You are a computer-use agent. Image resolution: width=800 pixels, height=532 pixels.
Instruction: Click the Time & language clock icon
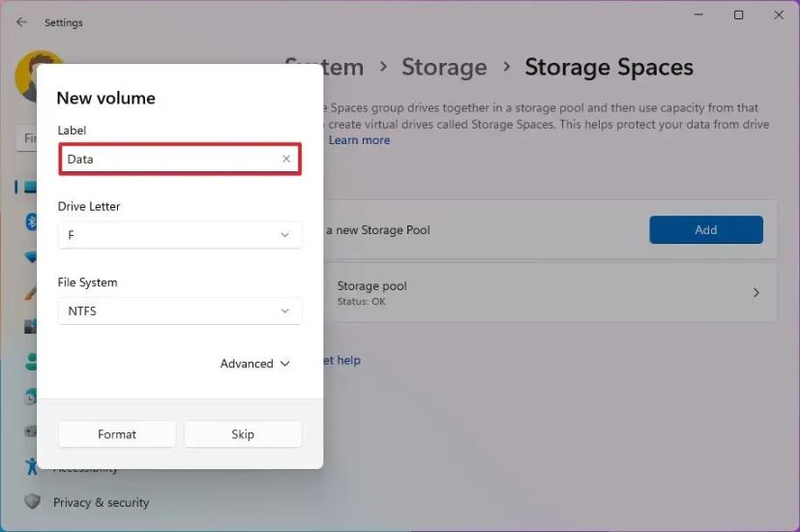pos(31,397)
